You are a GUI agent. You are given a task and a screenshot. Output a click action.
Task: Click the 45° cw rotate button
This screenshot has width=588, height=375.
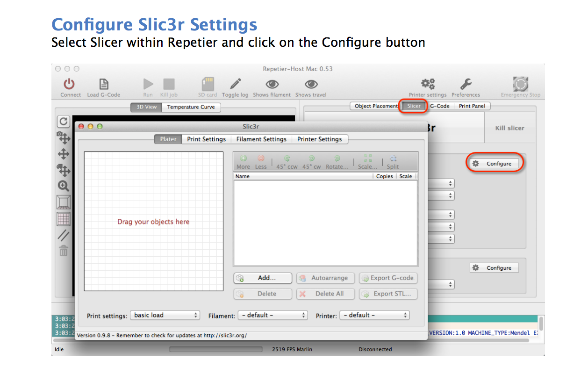click(x=311, y=162)
